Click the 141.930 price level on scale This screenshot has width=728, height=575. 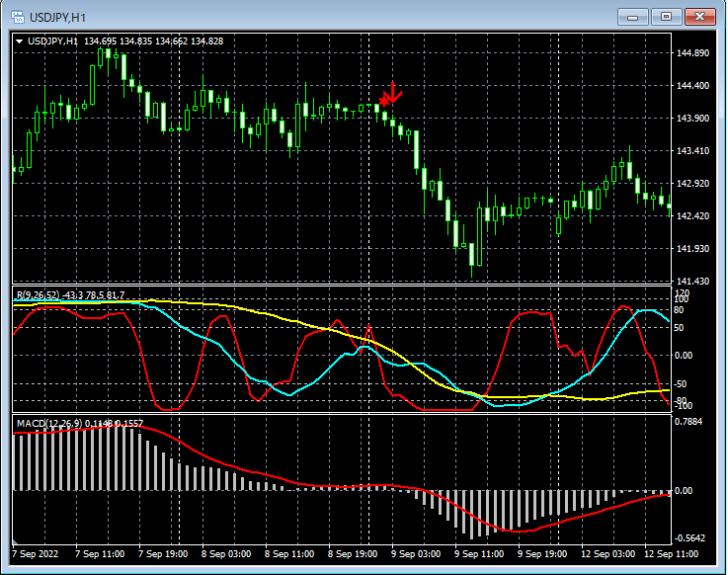point(693,249)
